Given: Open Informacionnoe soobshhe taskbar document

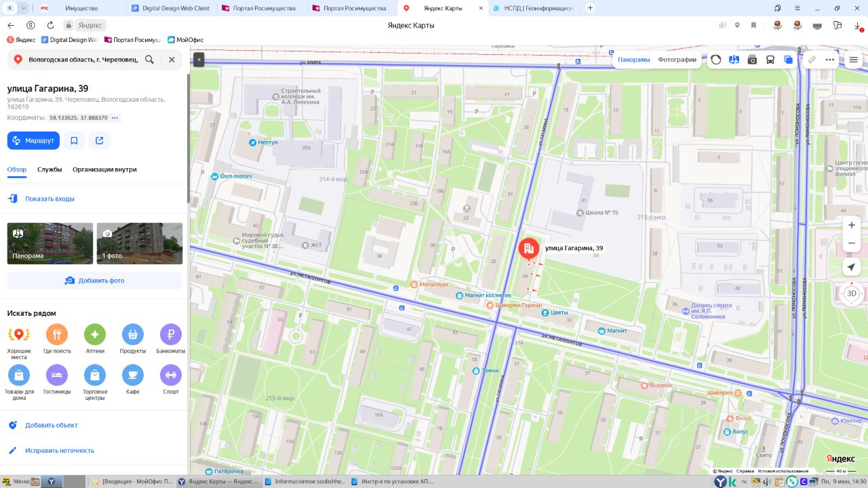Looking at the screenshot, I should pos(306,481).
